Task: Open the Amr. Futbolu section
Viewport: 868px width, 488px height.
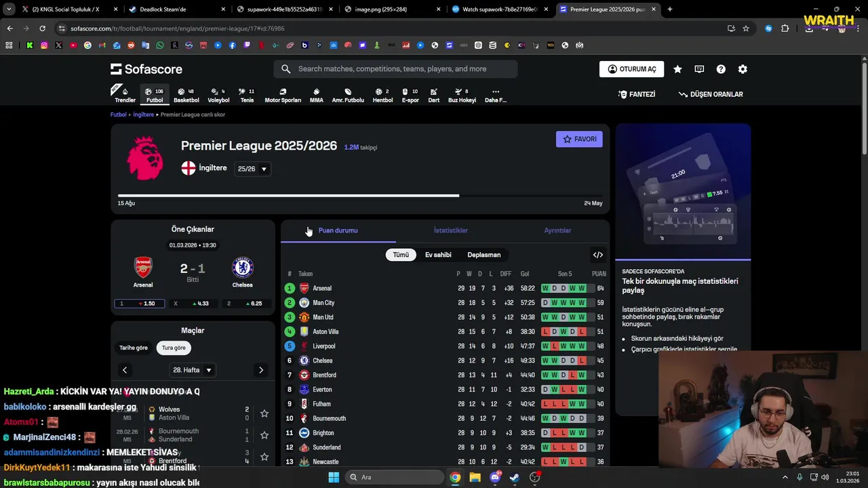Action: coord(348,95)
